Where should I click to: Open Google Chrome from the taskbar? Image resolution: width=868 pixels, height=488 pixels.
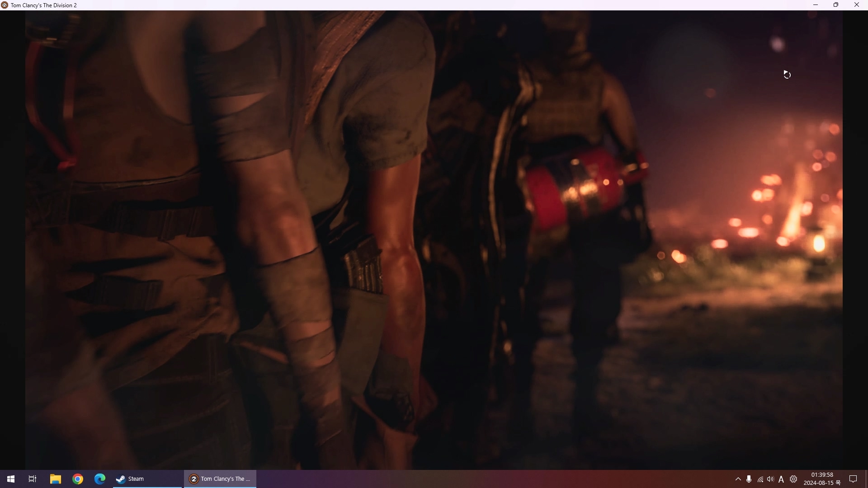click(78, 479)
